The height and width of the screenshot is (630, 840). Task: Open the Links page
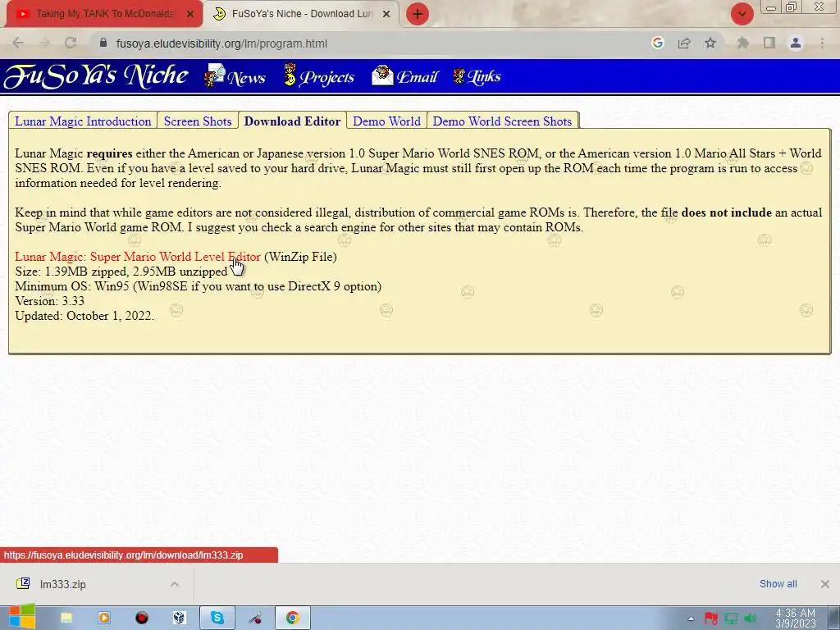[x=477, y=76]
